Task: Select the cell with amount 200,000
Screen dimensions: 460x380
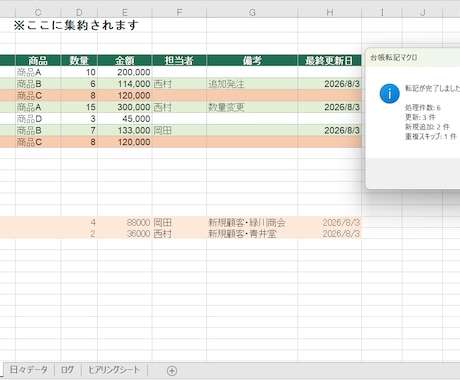Action: click(125, 72)
